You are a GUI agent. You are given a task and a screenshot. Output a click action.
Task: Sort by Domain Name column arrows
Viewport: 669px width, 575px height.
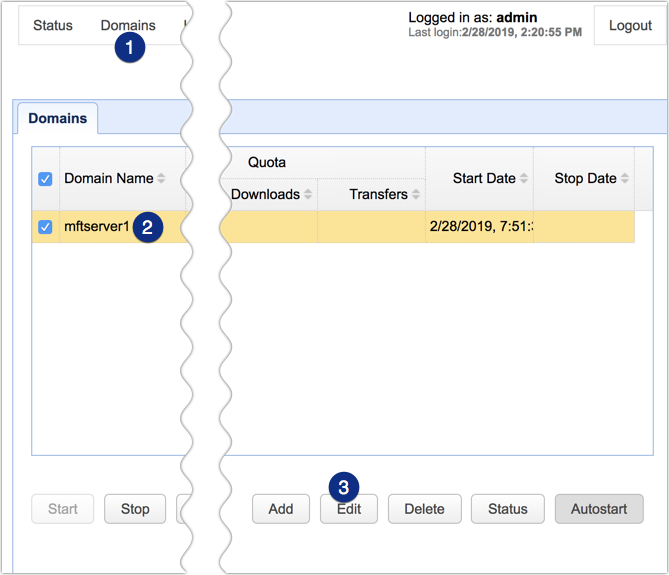(161, 179)
